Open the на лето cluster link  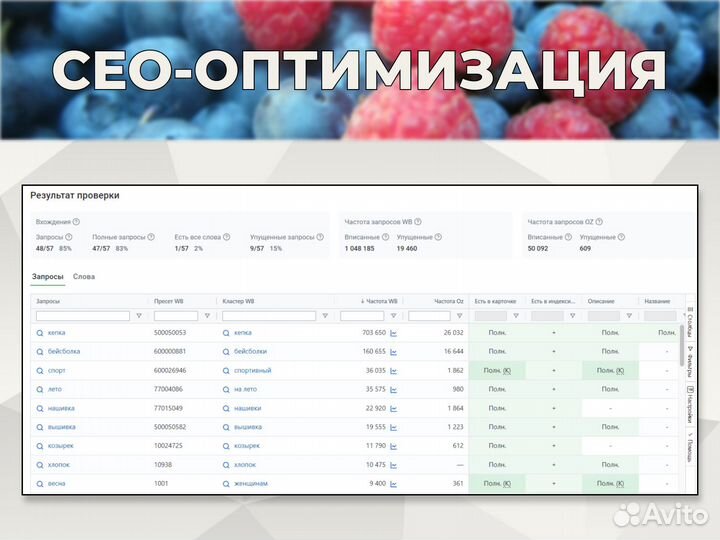(246, 389)
